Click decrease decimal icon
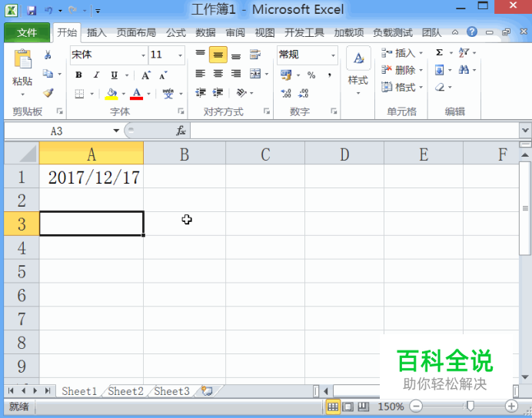Screen dimensions: 532x418 [x=303, y=93]
